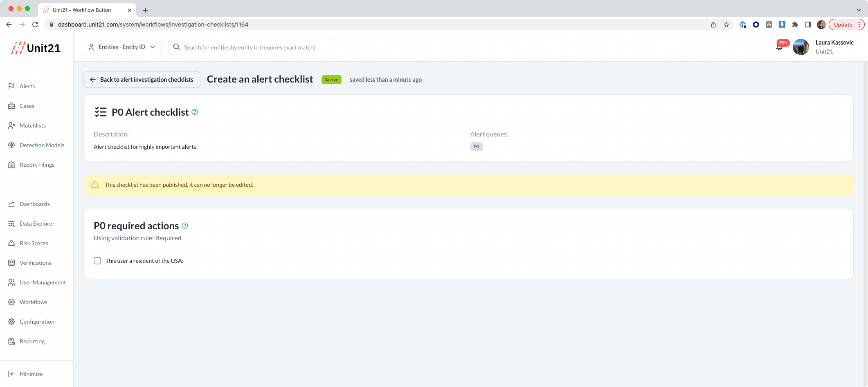Open Chrome menu via Update button
This screenshot has width=868, height=387.
[846, 25]
